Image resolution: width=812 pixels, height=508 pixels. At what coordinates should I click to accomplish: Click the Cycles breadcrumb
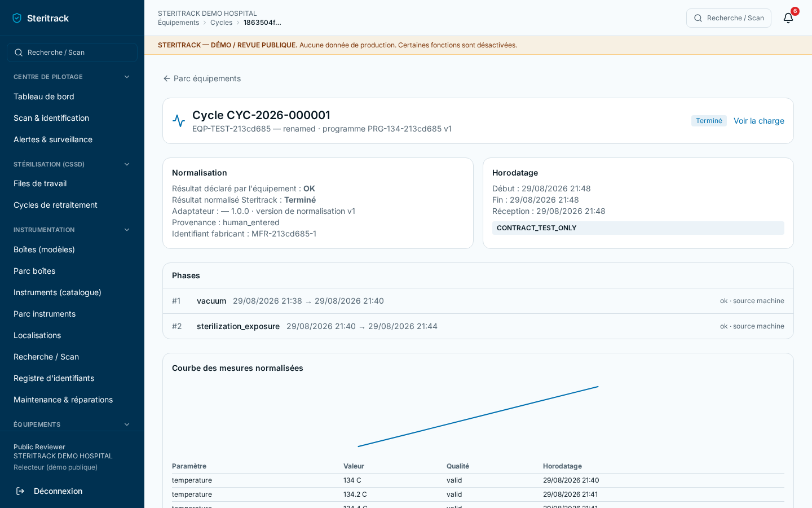pyautogui.click(x=221, y=23)
